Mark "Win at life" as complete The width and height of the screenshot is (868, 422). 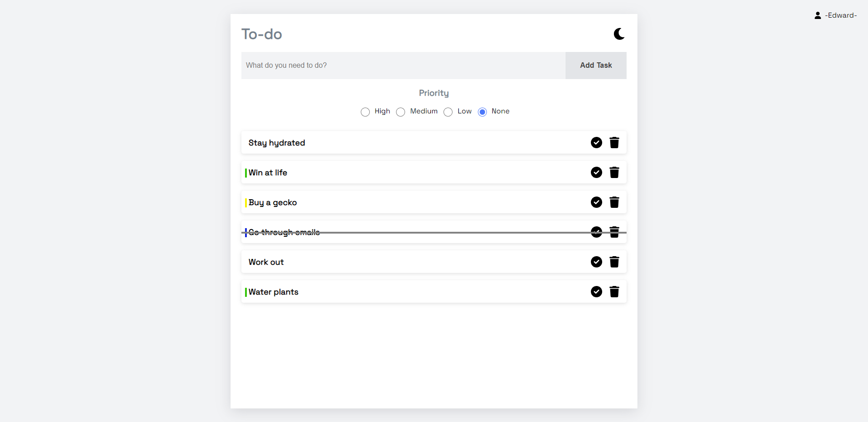[596, 172]
